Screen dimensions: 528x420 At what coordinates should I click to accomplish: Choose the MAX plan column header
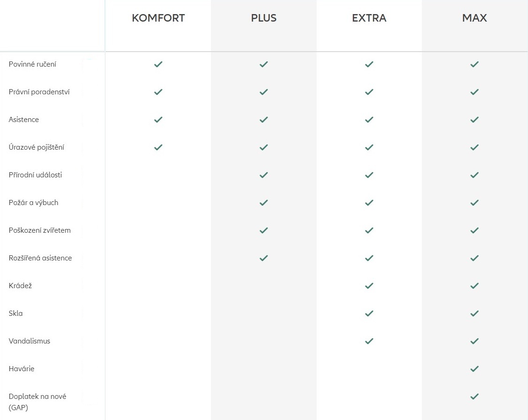click(474, 18)
